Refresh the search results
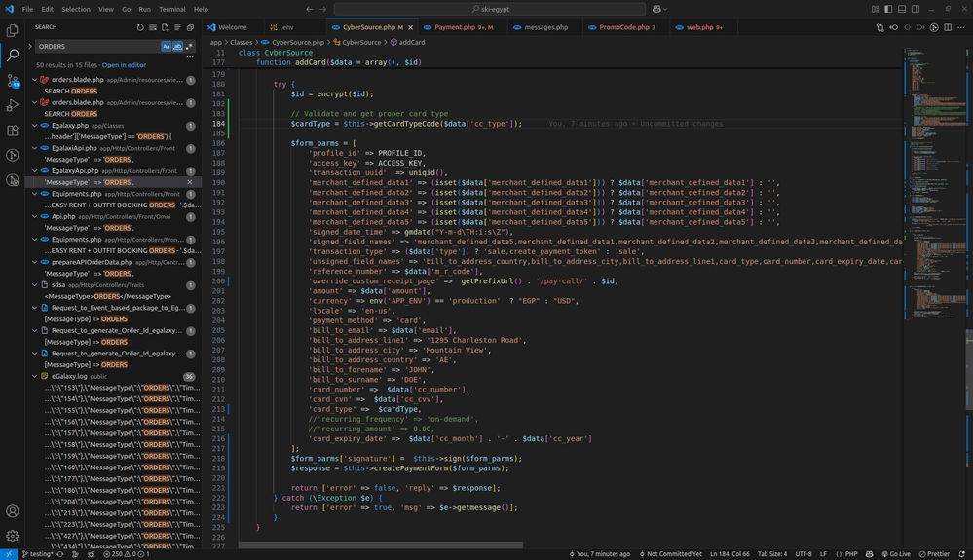 tap(140, 27)
